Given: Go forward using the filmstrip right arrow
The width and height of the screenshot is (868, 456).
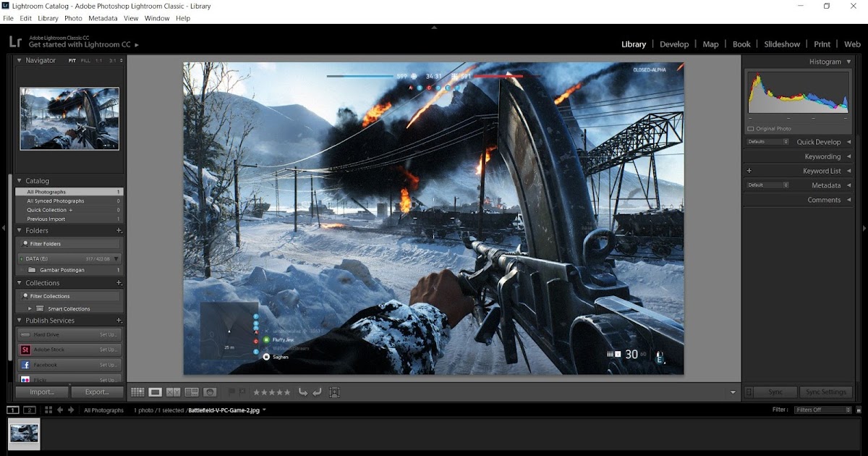Looking at the screenshot, I should (71, 410).
